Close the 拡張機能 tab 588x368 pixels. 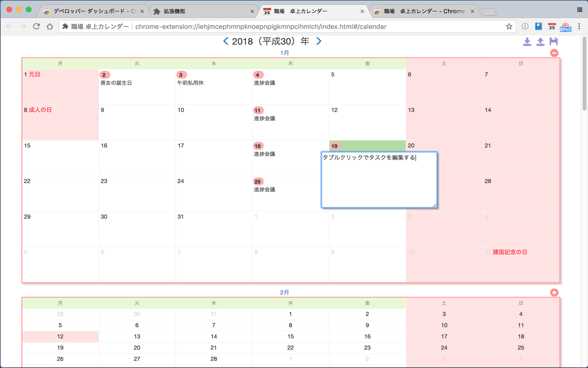252,11
